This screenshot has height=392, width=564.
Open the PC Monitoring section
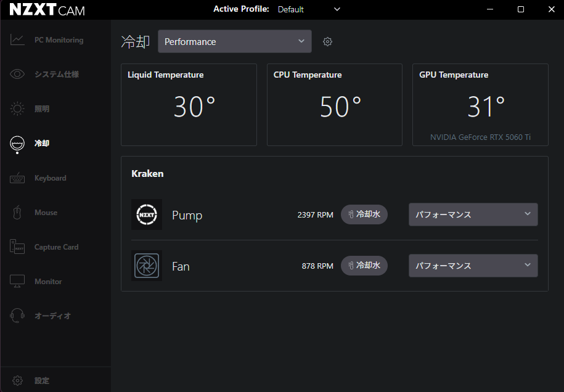(x=55, y=40)
